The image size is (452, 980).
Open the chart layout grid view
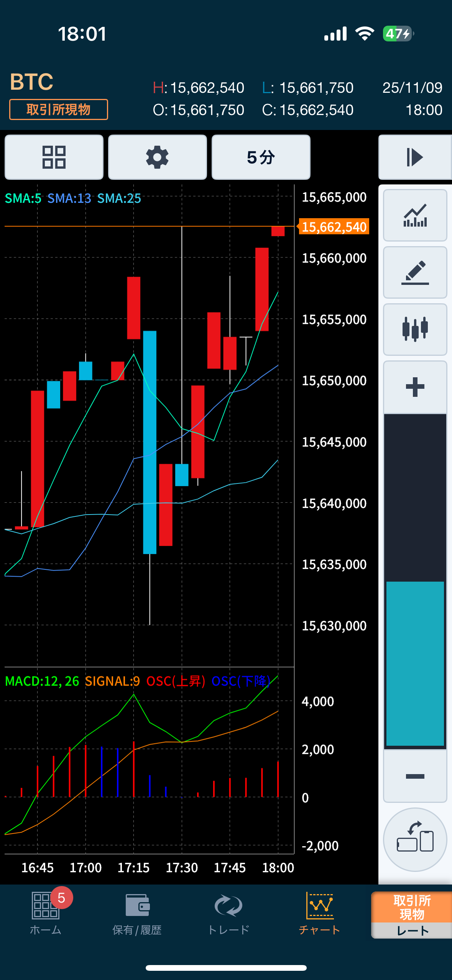[x=54, y=157]
